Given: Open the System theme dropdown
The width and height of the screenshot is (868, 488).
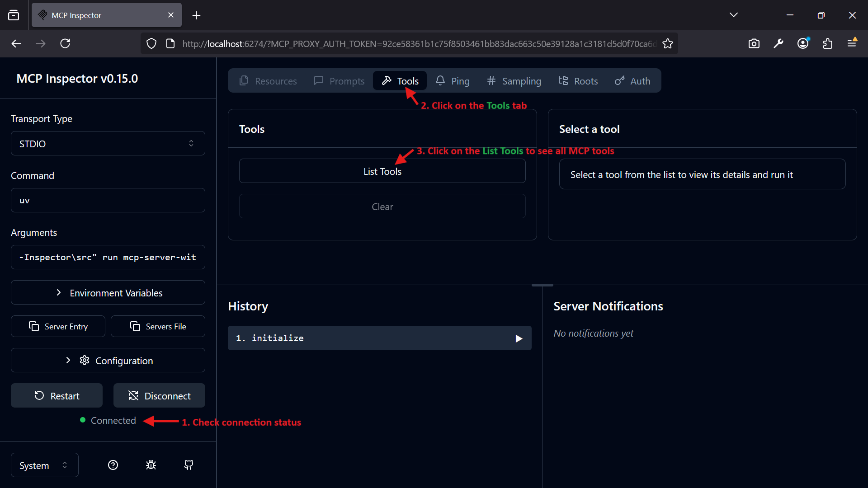Looking at the screenshot, I should pos(45,465).
